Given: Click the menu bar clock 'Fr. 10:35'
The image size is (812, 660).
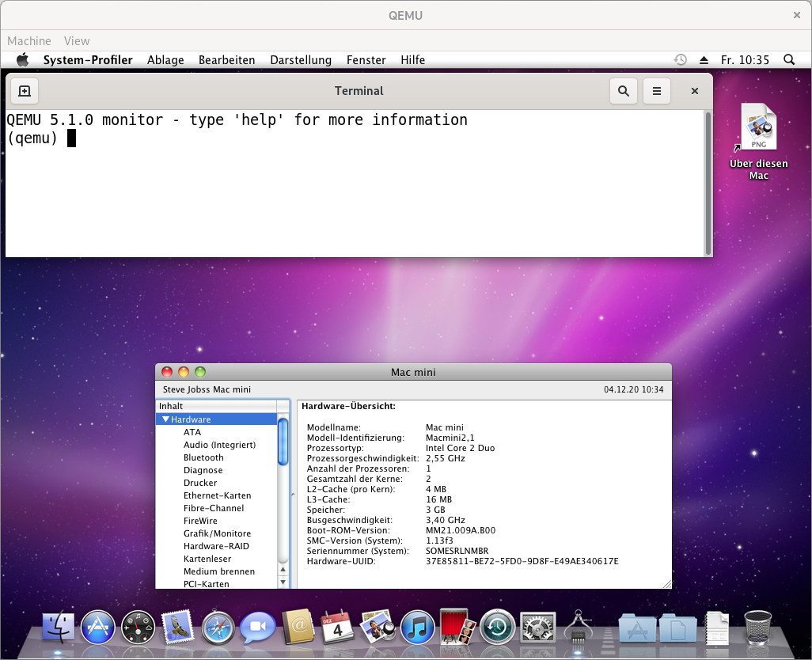Looking at the screenshot, I should click(x=746, y=60).
